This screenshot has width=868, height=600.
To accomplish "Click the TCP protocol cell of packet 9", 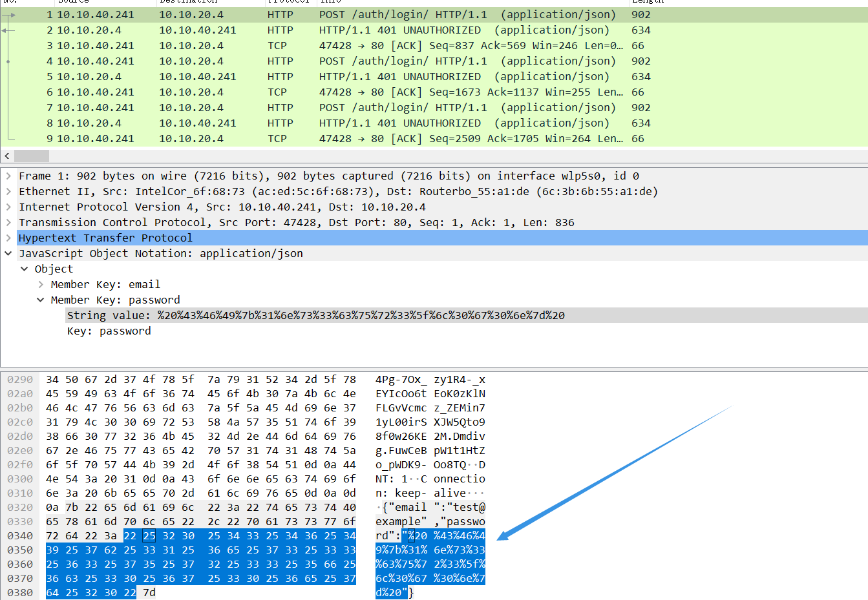I will coord(277,138).
